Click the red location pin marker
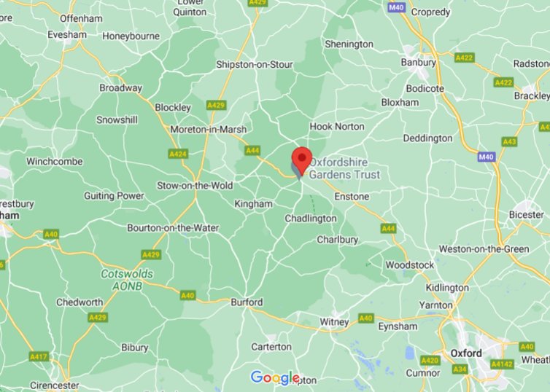Screen dimensions: 550x392 pos(302,161)
